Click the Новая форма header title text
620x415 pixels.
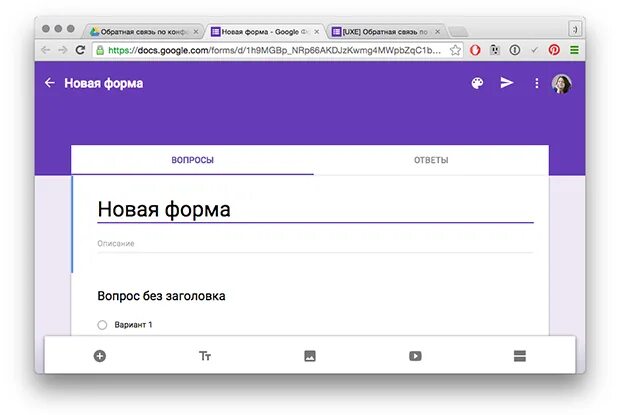click(104, 83)
